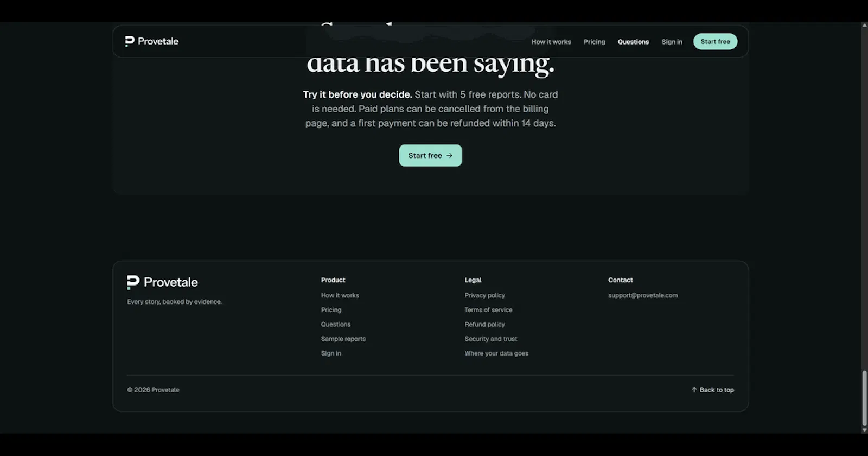The image size is (868, 456).
Task: Open the Terms of service page
Action: 488,310
